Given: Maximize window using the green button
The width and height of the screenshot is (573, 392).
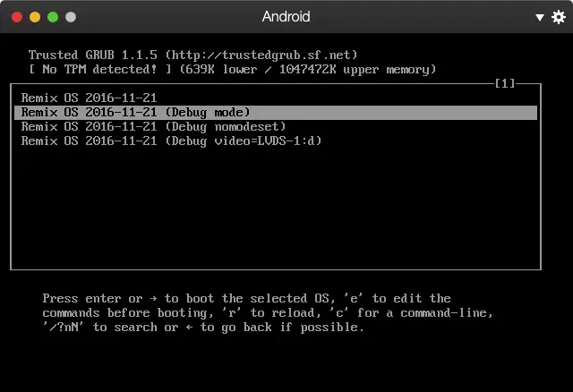Looking at the screenshot, I should coord(53,17).
